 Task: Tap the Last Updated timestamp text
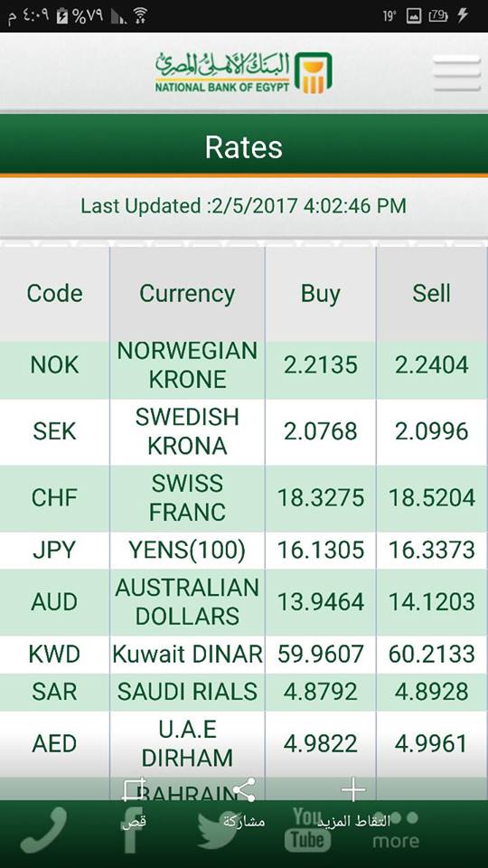pos(243,206)
